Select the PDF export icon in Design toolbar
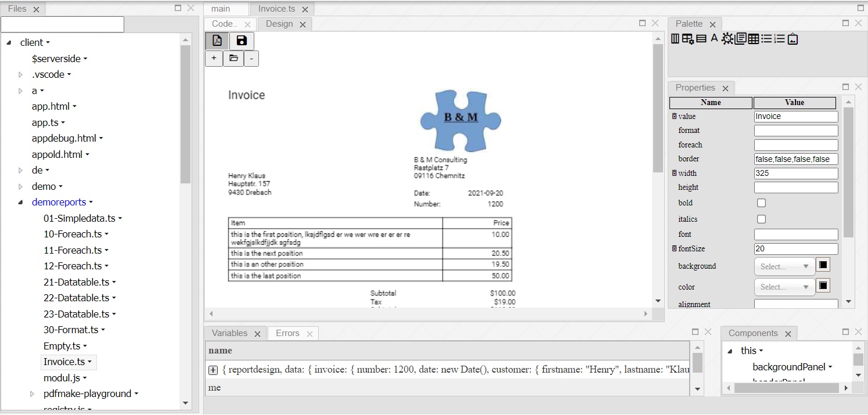868x415 pixels. point(217,41)
